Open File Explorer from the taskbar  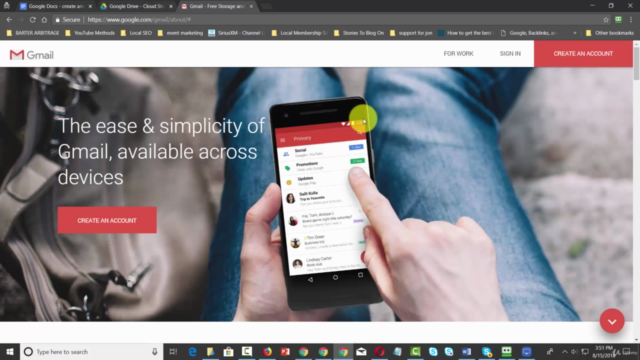tap(210, 351)
